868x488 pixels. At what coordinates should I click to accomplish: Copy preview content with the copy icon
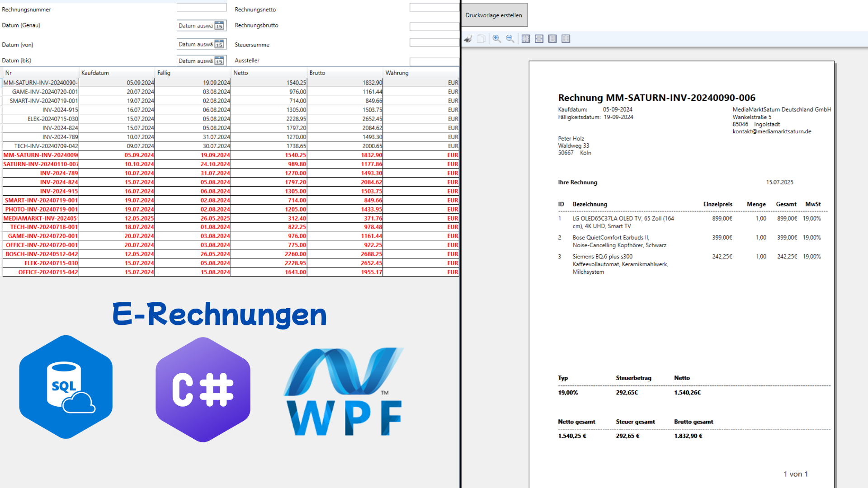(481, 39)
